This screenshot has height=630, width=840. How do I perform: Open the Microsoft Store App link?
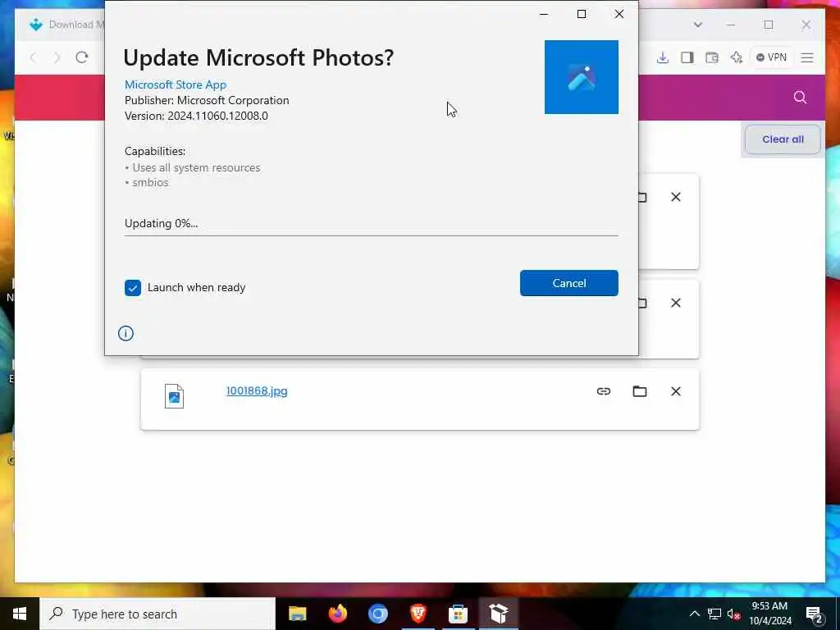tap(176, 84)
